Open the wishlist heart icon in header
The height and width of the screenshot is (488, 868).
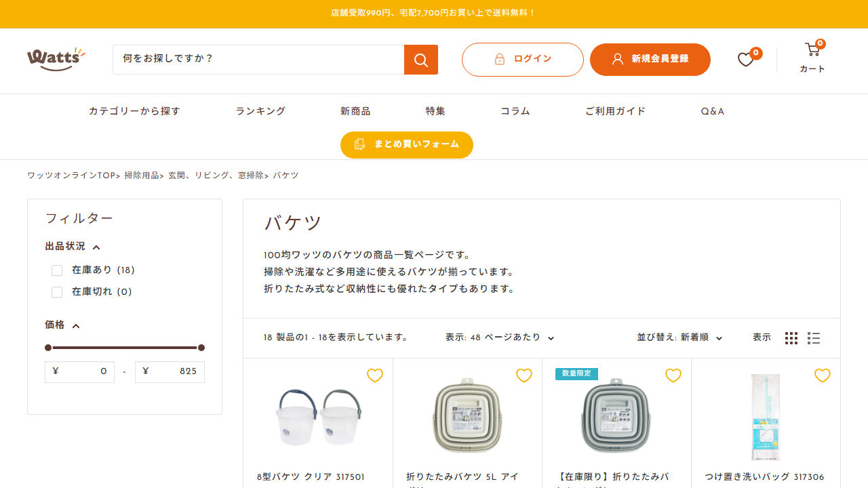(746, 60)
